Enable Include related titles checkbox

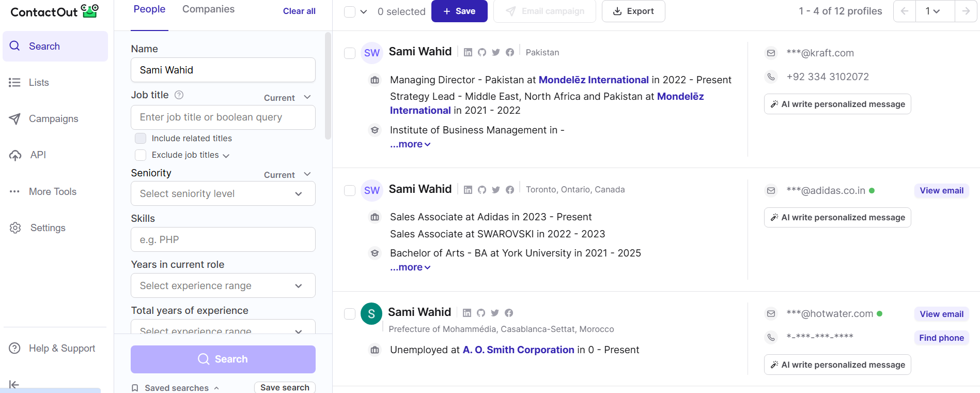(x=141, y=138)
